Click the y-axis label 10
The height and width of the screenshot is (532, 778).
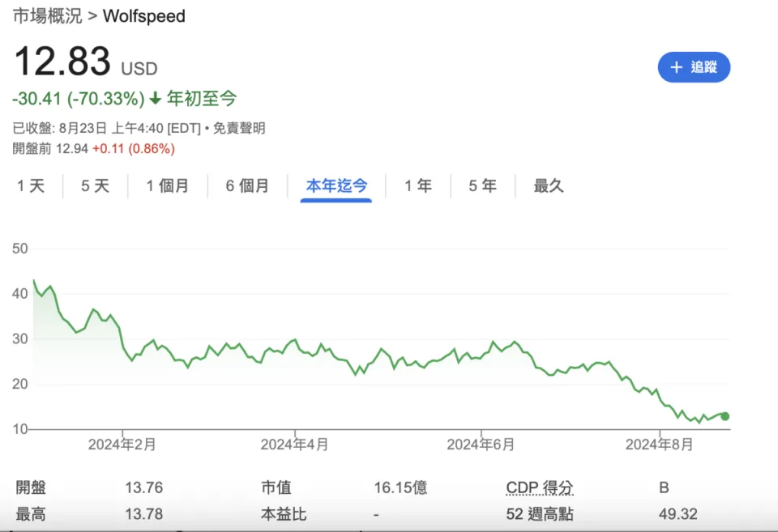pos(19,429)
